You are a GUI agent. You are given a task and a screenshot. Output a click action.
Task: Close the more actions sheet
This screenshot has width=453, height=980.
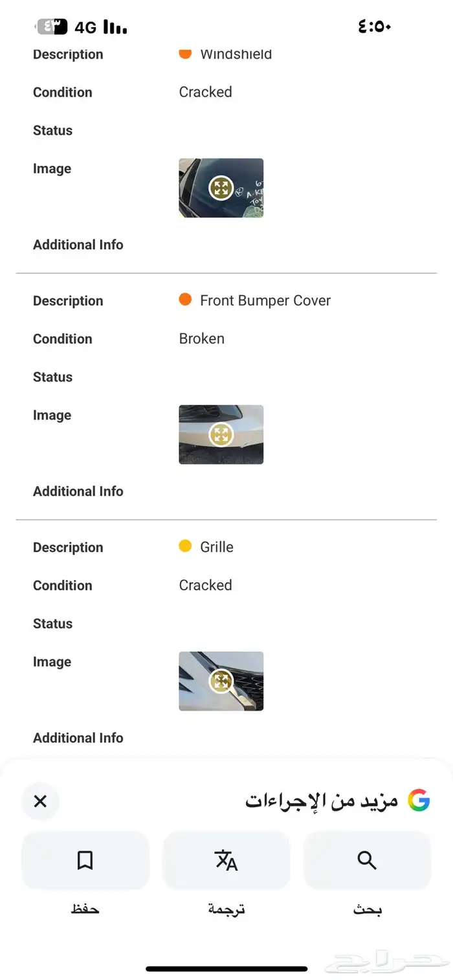40,801
